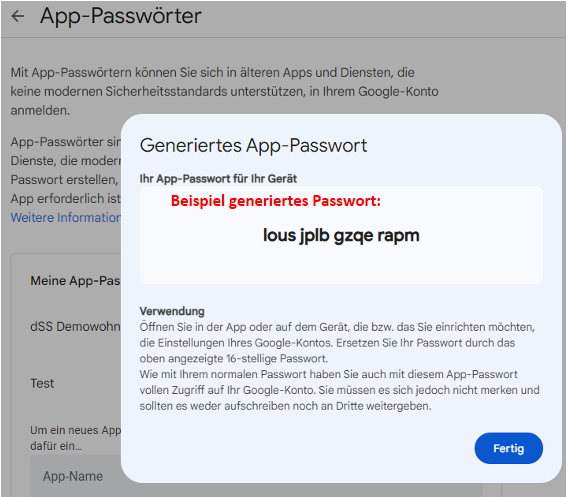Viewport: 568px width, 497px height.
Task: Click the 'Um ein neues App' hint text
Action: (75, 438)
